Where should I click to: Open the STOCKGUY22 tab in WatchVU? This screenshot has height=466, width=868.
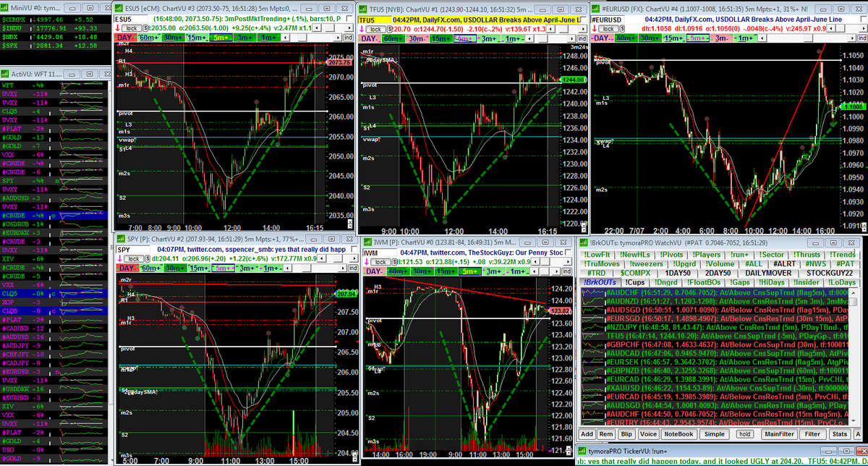pyautogui.click(x=830, y=273)
